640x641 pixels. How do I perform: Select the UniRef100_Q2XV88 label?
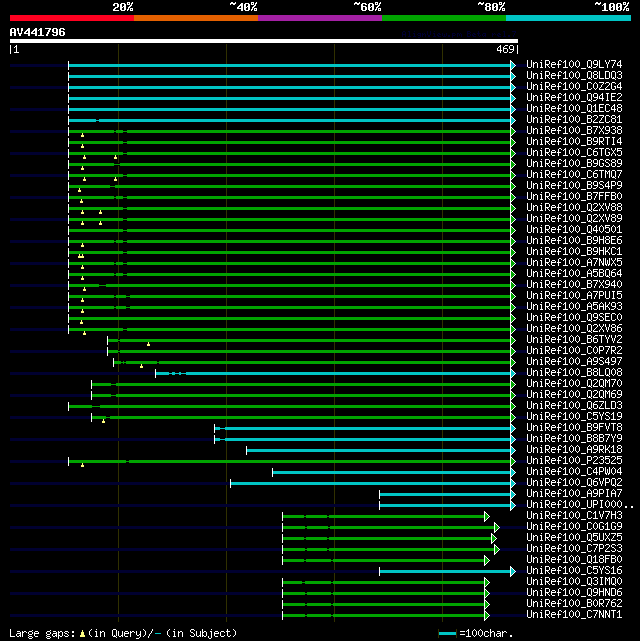[x=574, y=208]
